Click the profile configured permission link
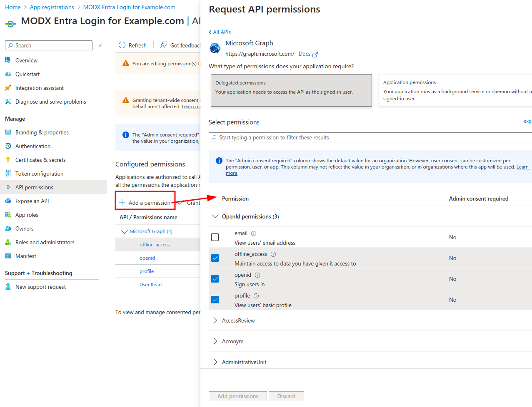This screenshot has height=407, width=532. (x=147, y=271)
